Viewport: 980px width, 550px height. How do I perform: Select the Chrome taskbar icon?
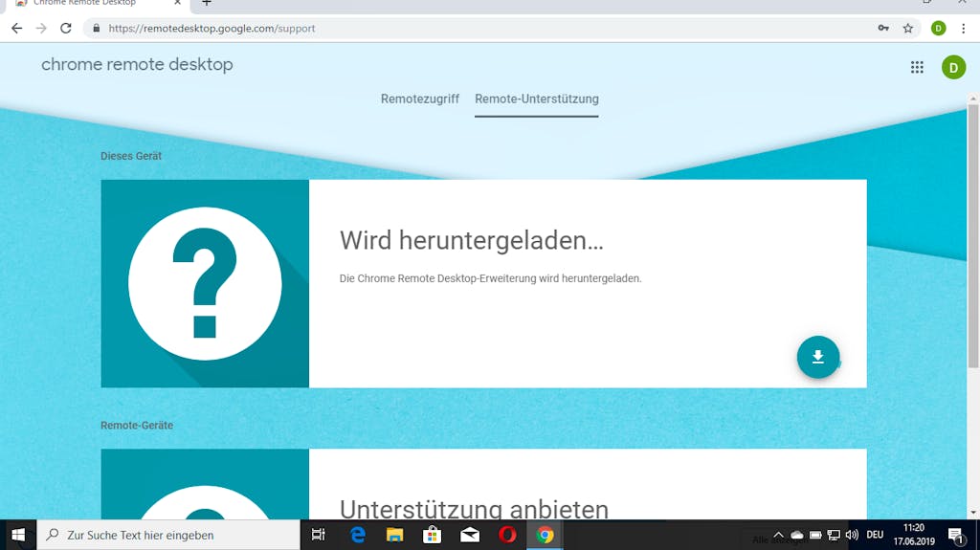pyautogui.click(x=545, y=535)
